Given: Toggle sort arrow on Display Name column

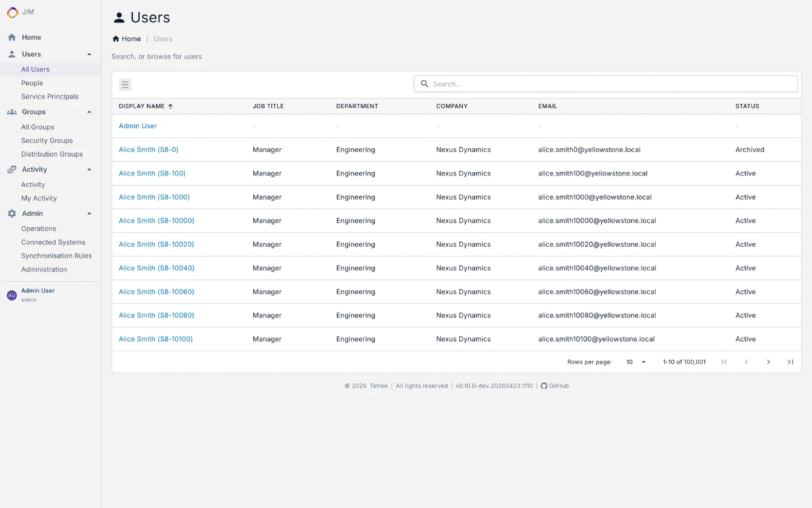Looking at the screenshot, I should (170, 106).
